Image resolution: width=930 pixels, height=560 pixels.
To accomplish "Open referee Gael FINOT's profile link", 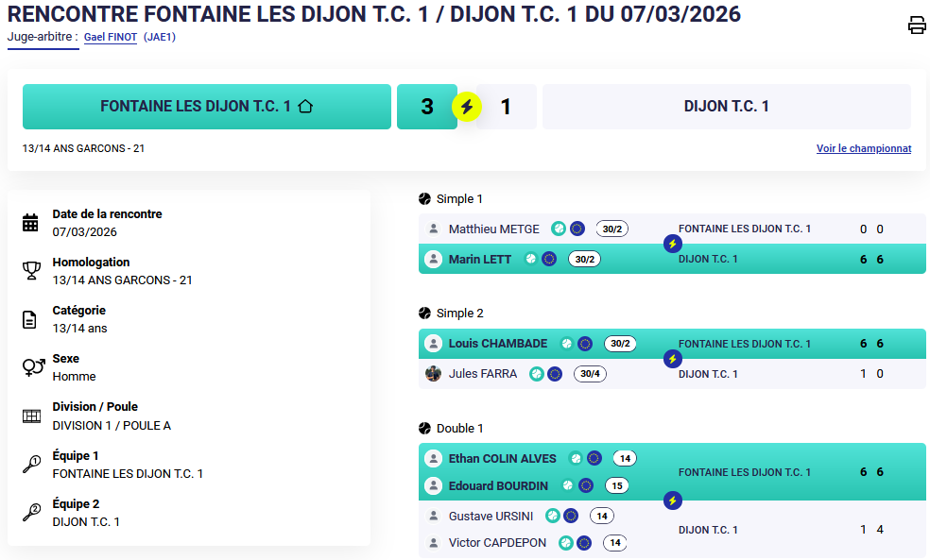I will click(111, 38).
